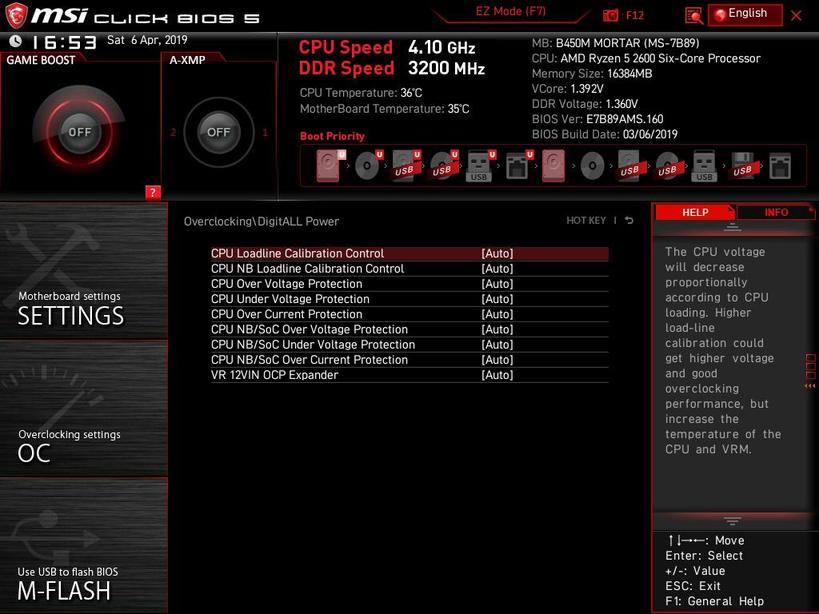Click the floppy USB boot device icon
819x614 pixels.
point(742,165)
